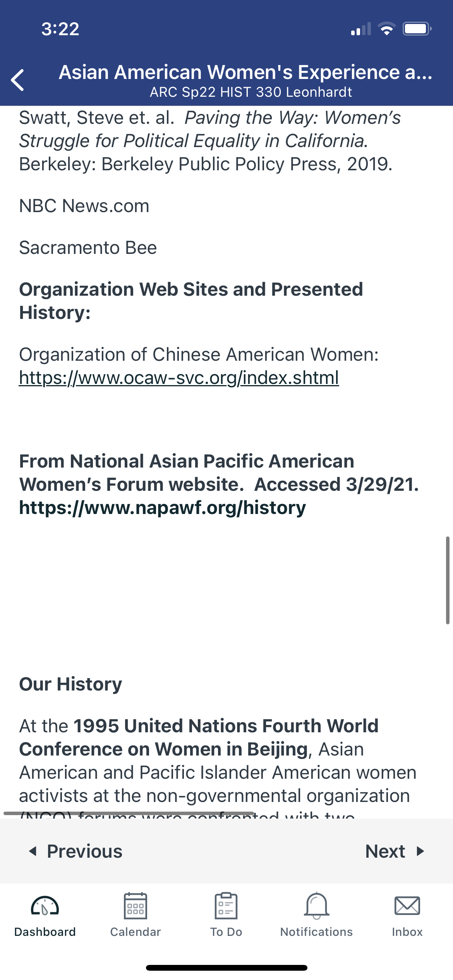Go to the Next module item
Viewport: 453px width, 980px height.
click(395, 851)
